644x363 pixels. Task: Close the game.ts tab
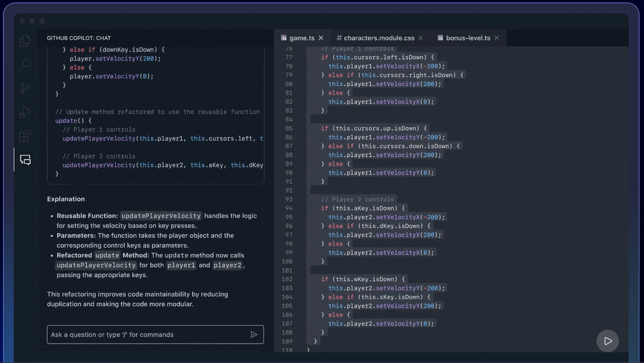(x=321, y=38)
